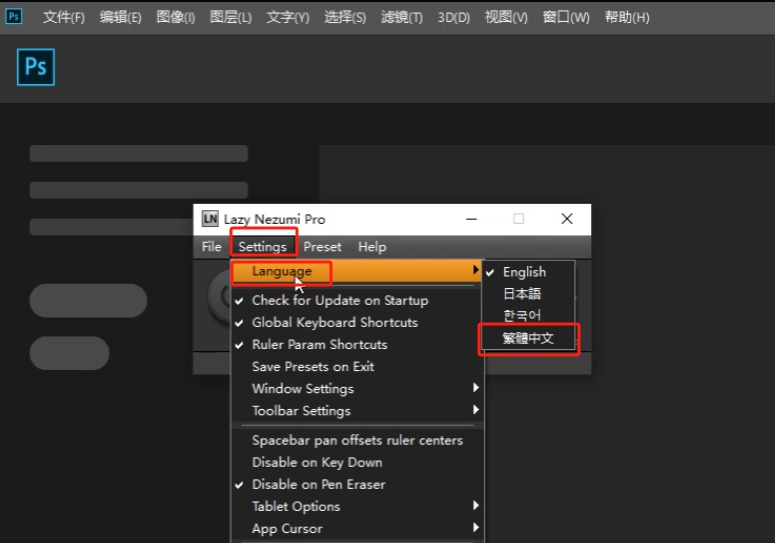The height and width of the screenshot is (543, 775).
Task: Toggle Ruler Param Shortcuts
Action: pos(356,344)
